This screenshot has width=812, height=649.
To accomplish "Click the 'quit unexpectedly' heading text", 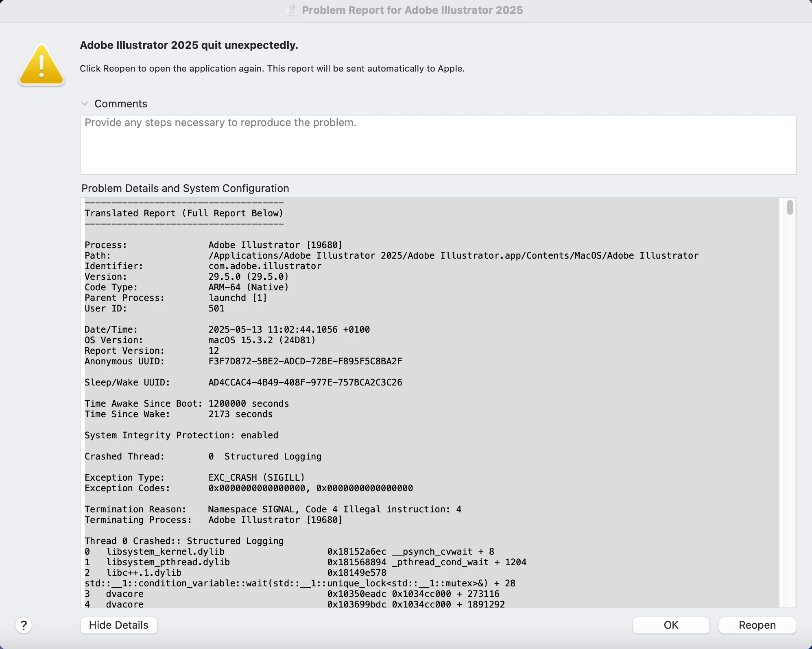I will (189, 45).
